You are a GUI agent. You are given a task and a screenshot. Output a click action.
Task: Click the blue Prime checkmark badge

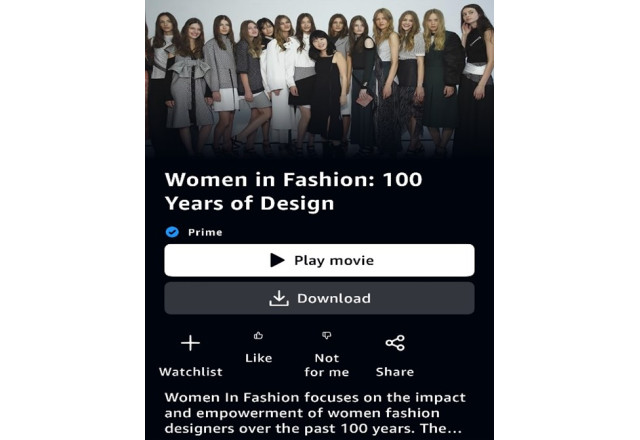(x=172, y=232)
